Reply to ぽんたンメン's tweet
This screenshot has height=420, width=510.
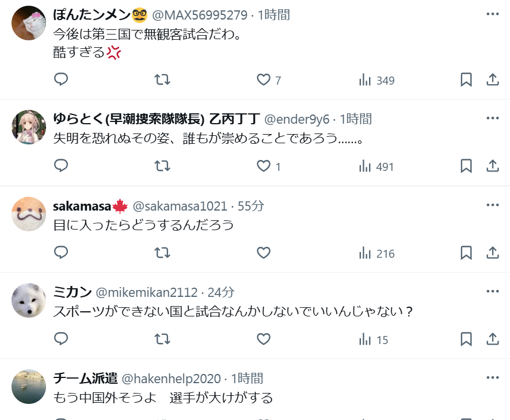pos(61,79)
